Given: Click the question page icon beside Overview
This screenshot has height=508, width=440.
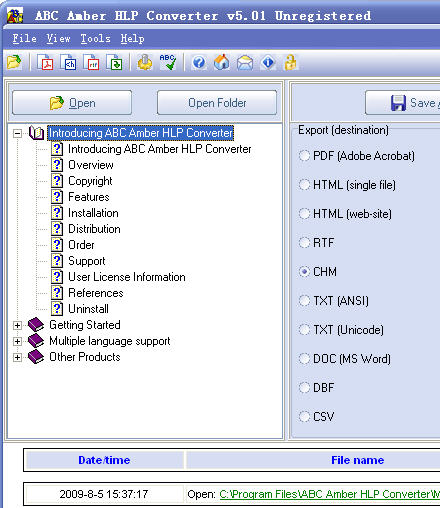Looking at the screenshot, I should pos(57,165).
